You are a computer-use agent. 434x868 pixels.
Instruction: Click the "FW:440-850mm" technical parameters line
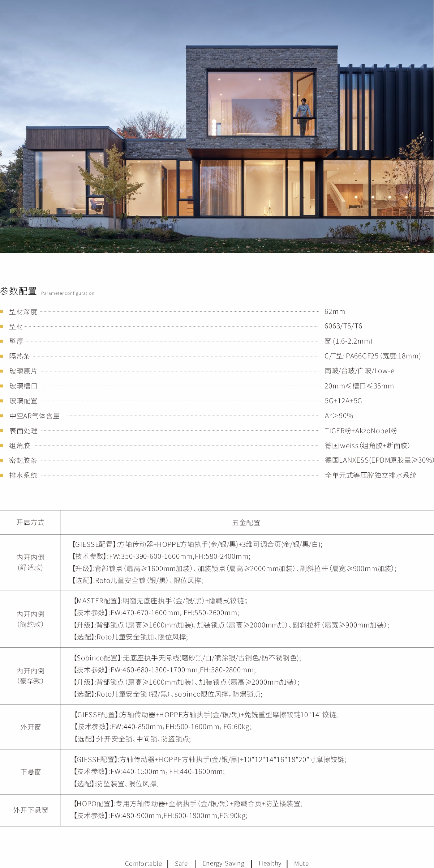[162, 727]
